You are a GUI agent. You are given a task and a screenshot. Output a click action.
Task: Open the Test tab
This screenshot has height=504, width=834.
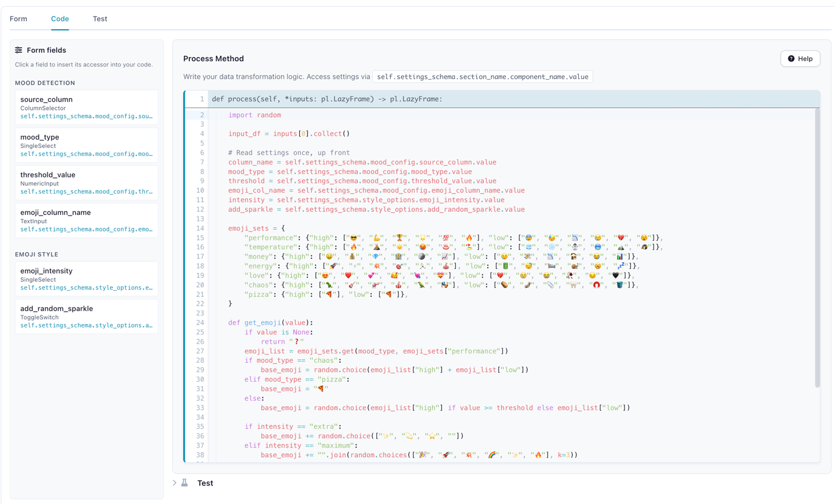[100, 18]
